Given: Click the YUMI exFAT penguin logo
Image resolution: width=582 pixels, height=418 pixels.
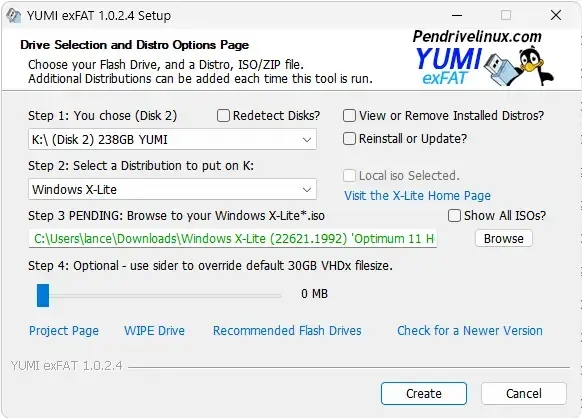Looking at the screenshot, I should pos(483,58).
